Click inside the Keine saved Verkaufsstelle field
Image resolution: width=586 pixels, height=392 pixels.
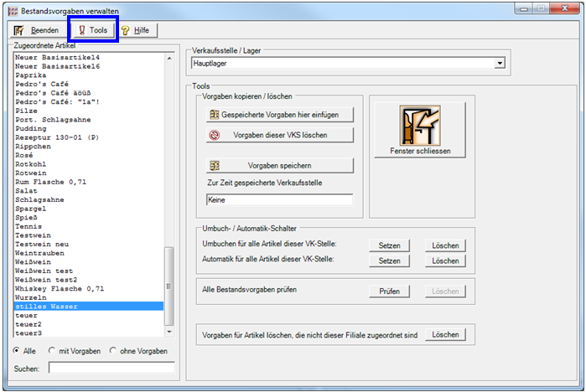point(279,199)
